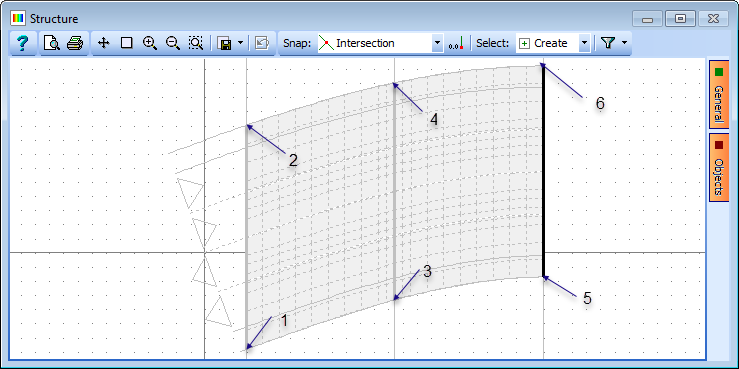Click the greyed export view icon

[262, 43]
